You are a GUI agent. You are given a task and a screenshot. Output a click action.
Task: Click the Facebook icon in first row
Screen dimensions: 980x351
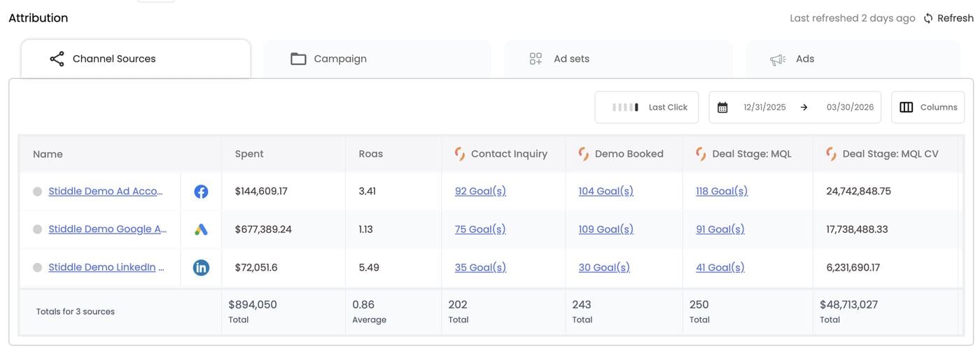pyautogui.click(x=201, y=192)
